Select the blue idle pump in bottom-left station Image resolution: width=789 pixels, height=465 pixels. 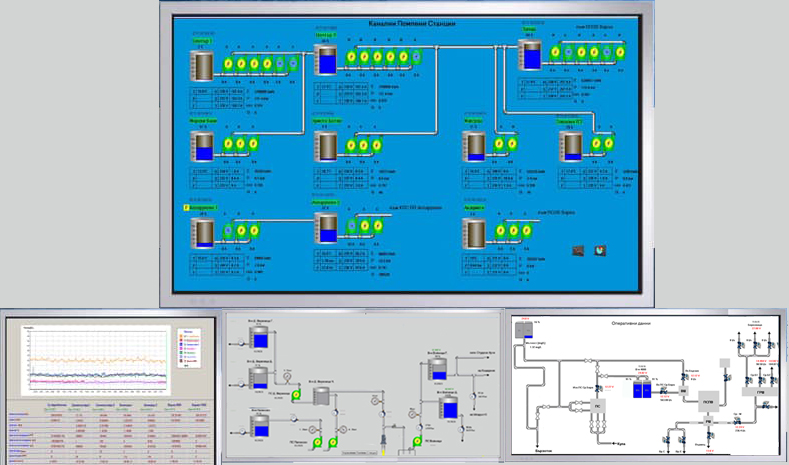(228, 230)
